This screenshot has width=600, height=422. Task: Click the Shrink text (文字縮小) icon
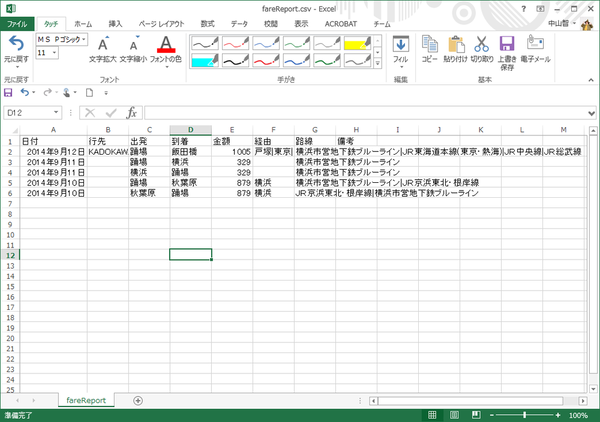tap(134, 44)
